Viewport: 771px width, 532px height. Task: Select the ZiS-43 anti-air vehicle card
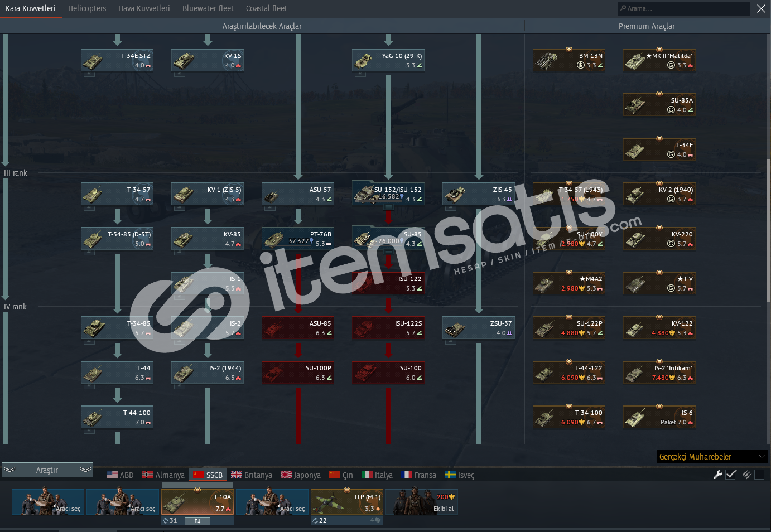[479, 194]
